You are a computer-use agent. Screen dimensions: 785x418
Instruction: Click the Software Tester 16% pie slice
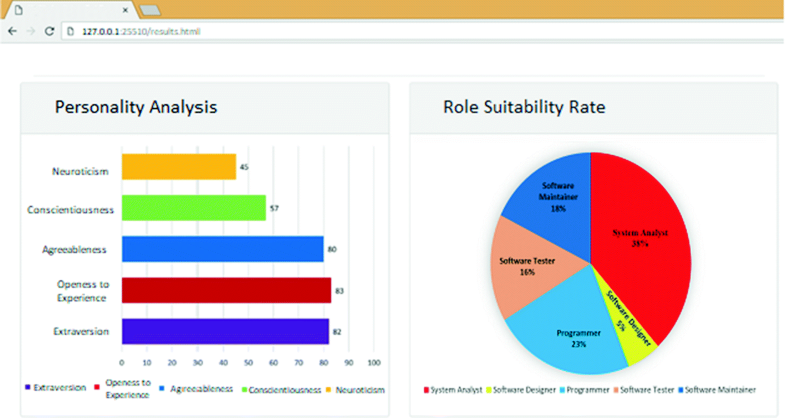(x=526, y=268)
